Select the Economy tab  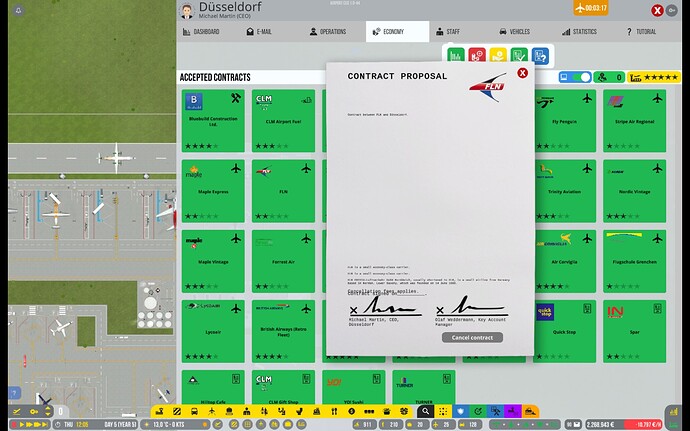pyautogui.click(x=397, y=32)
